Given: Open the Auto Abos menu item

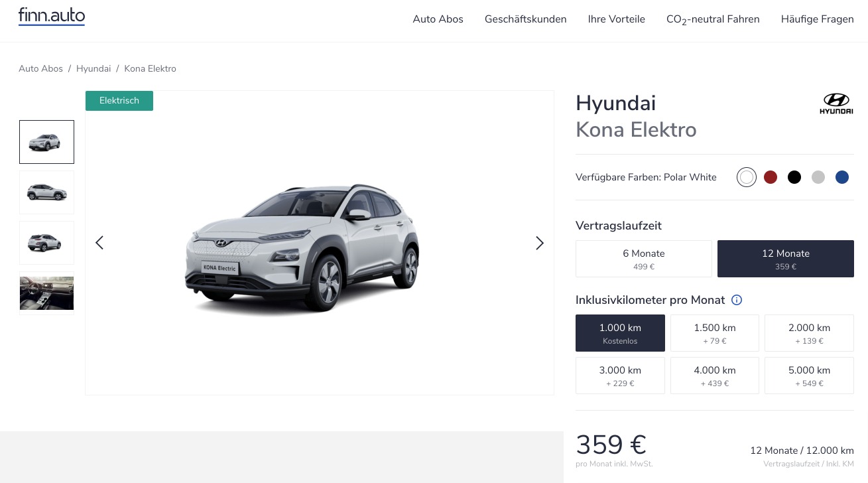Looking at the screenshot, I should point(438,19).
